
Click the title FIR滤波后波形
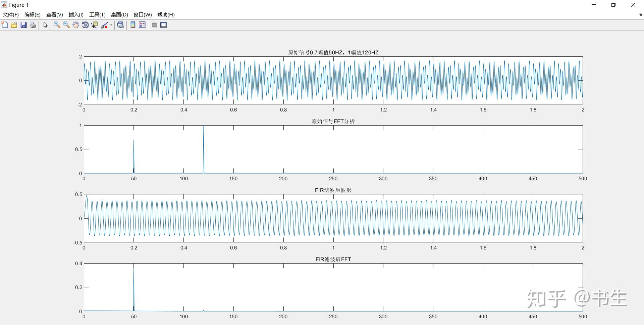(x=333, y=190)
